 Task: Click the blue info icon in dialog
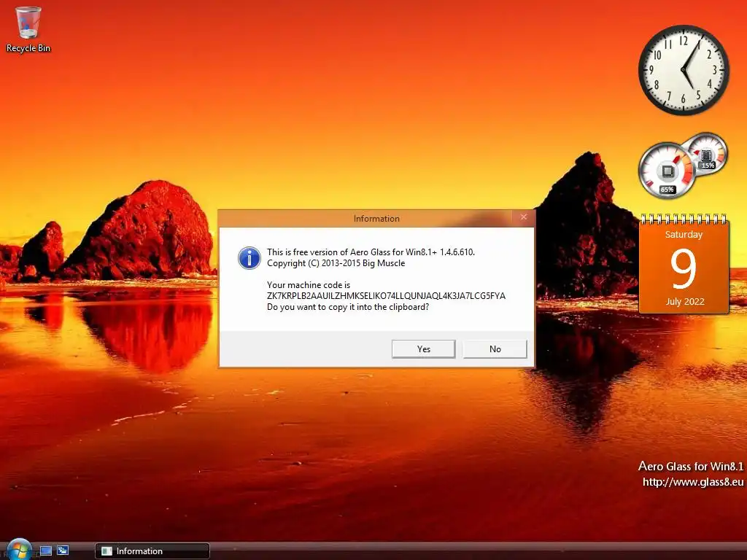tap(249, 258)
